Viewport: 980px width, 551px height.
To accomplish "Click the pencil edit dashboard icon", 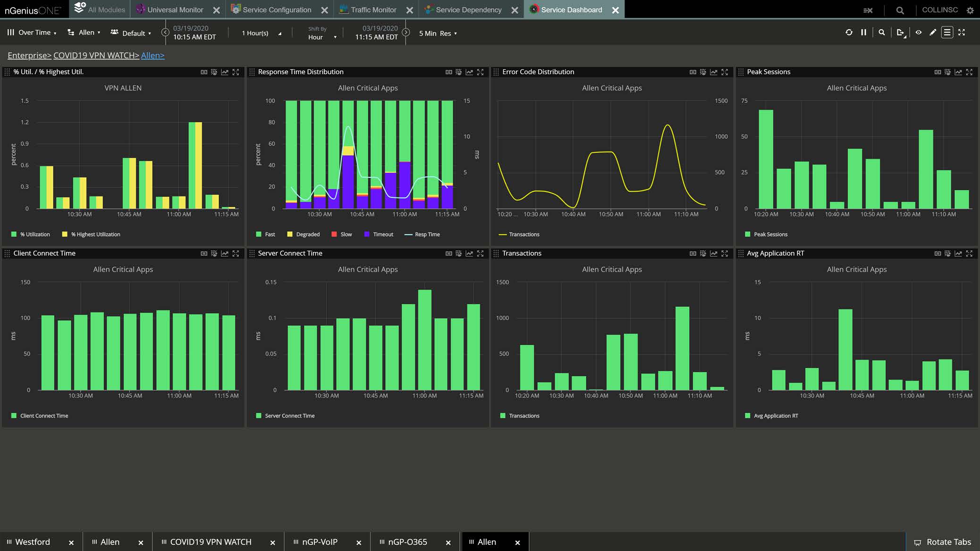I will [x=933, y=33].
